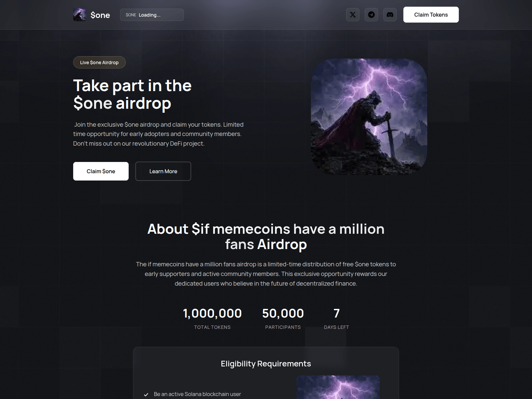
Task: Click the 'About $if memecoins' section heading
Action: [266, 236]
